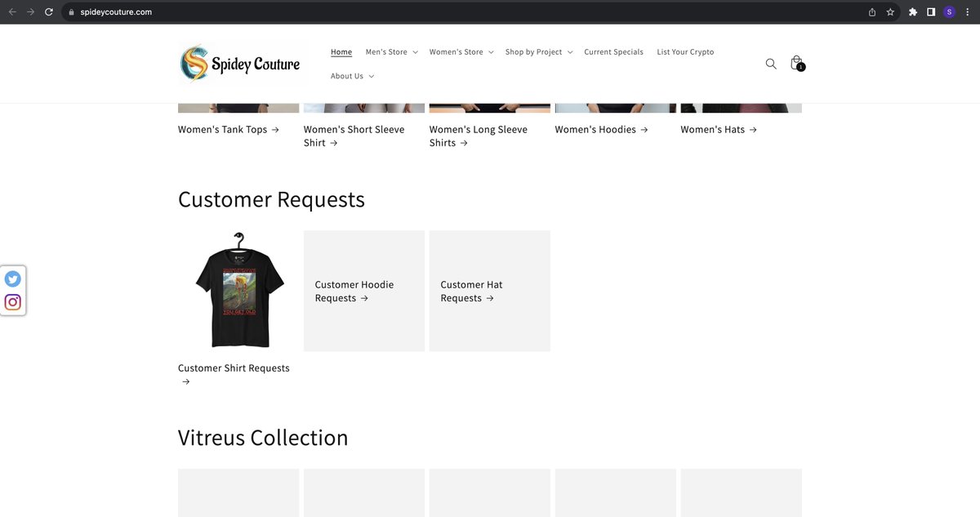980x517 pixels.
Task: Toggle the browser side panel icon
Action: tap(931, 12)
